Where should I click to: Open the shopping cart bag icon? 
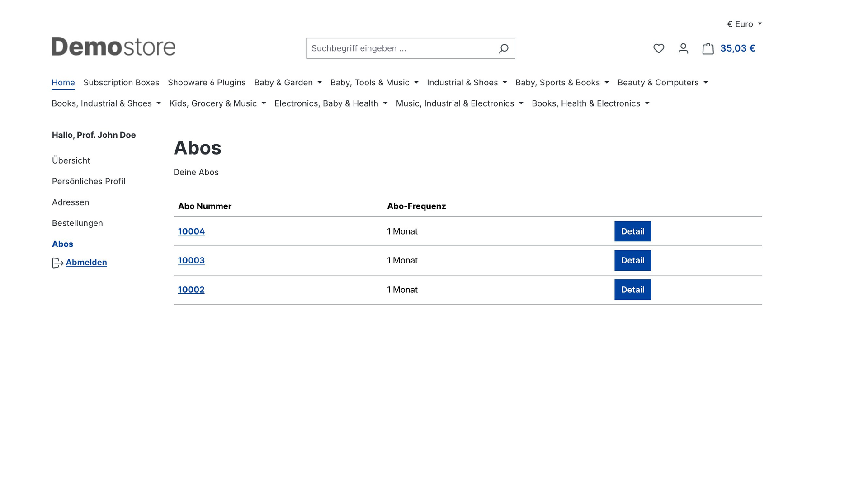[708, 48]
